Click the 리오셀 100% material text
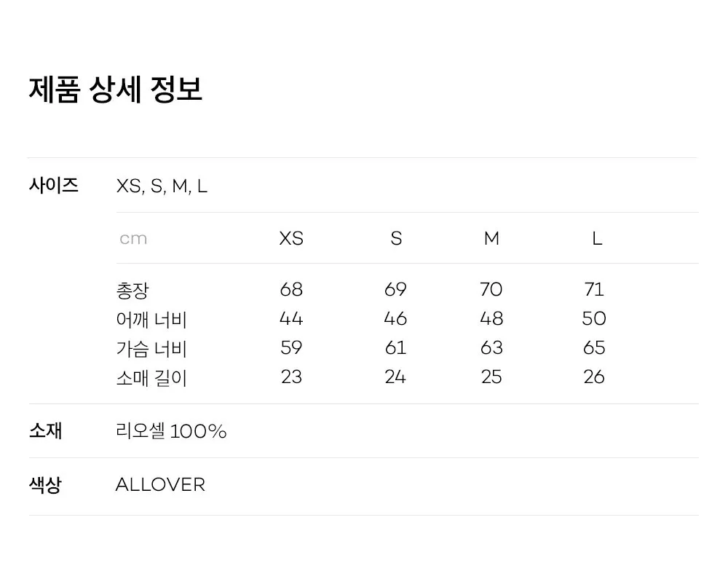Screen dimensions: 728x587 coord(171,431)
